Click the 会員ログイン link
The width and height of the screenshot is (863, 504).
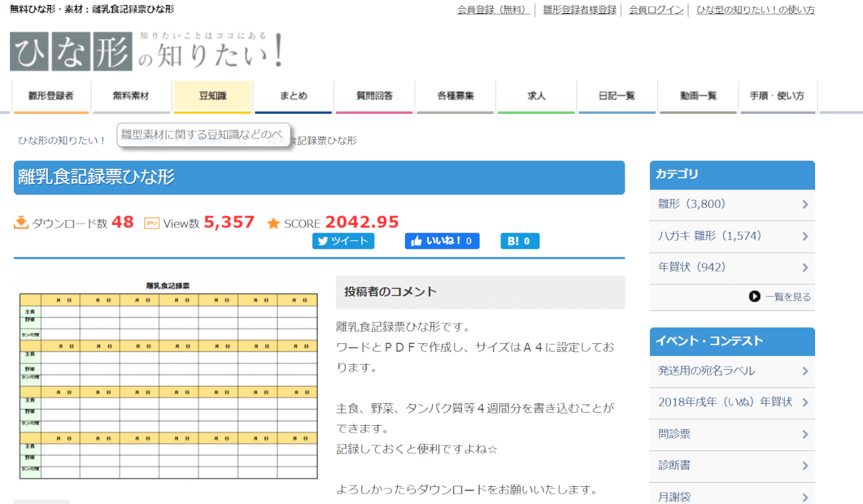pyautogui.click(x=656, y=10)
